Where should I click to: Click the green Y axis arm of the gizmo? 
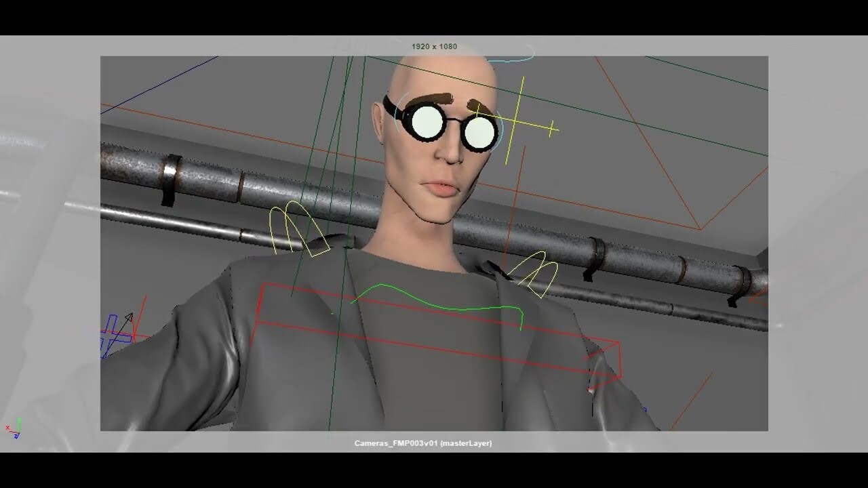(19, 422)
